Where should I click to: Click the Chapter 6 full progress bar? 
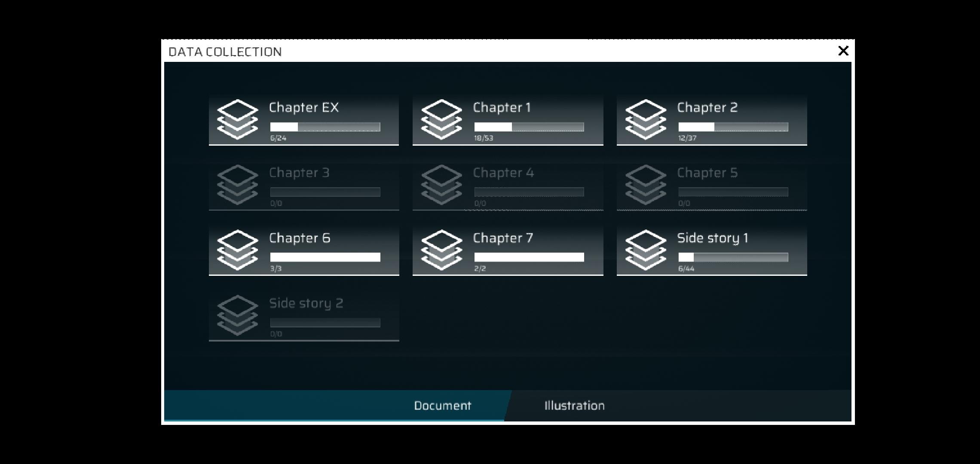pos(325,257)
